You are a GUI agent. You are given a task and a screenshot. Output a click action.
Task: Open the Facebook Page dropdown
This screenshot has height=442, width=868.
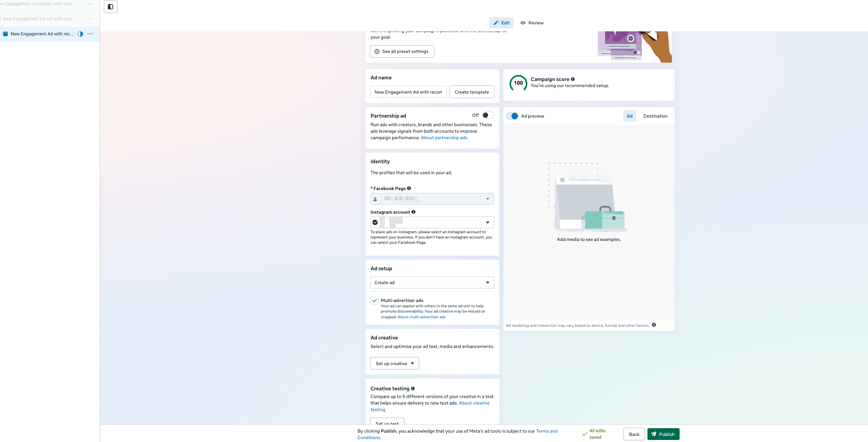[432, 199]
